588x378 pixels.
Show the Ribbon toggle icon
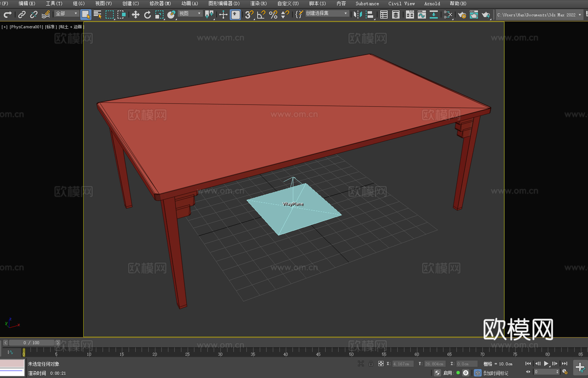pos(410,14)
